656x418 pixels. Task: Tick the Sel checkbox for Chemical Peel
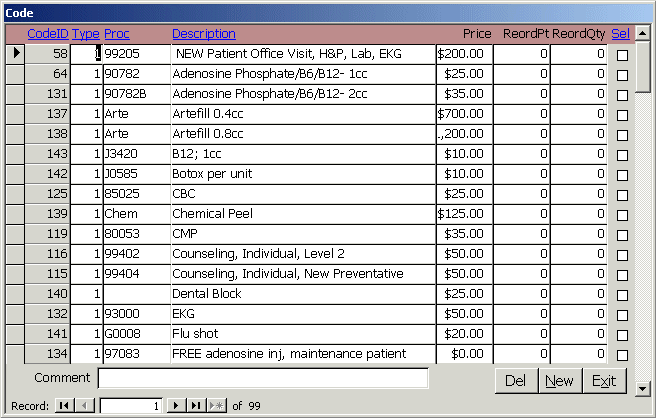click(622, 215)
